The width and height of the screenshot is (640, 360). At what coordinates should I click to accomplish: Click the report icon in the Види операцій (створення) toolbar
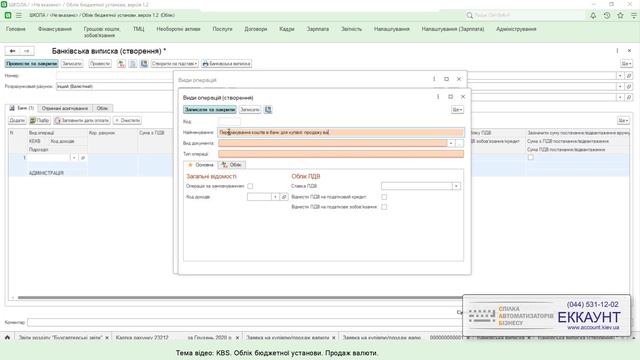click(268, 109)
